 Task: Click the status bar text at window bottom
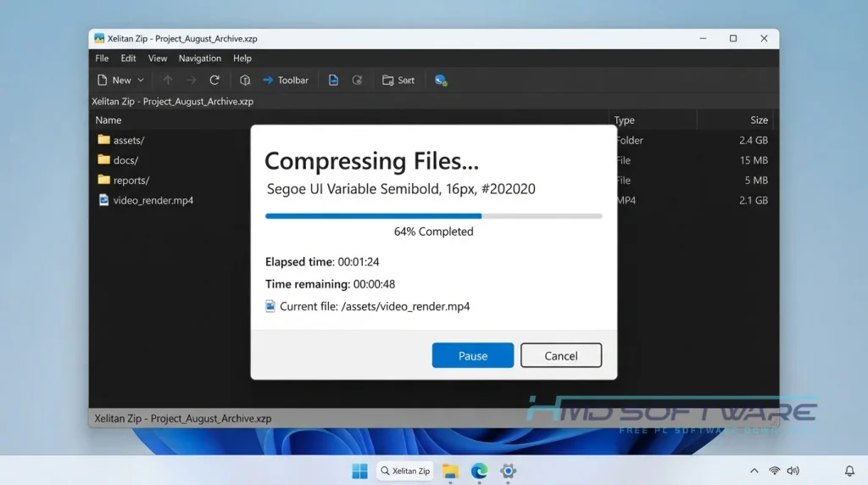point(183,419)
